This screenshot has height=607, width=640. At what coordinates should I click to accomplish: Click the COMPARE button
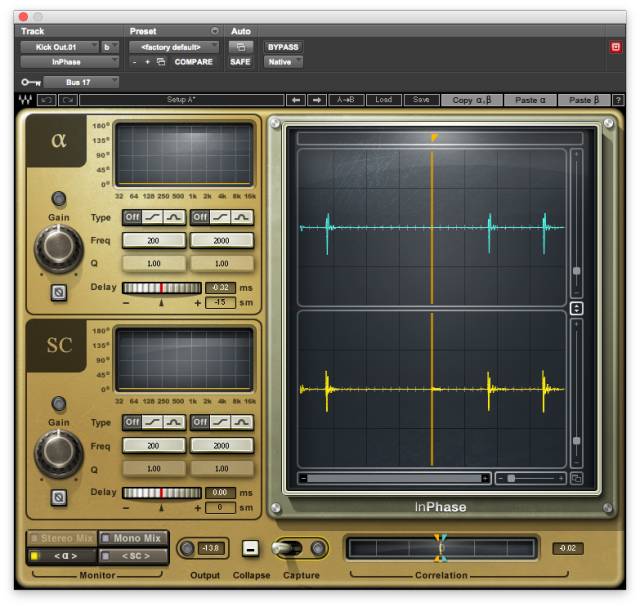click(193, 62)
